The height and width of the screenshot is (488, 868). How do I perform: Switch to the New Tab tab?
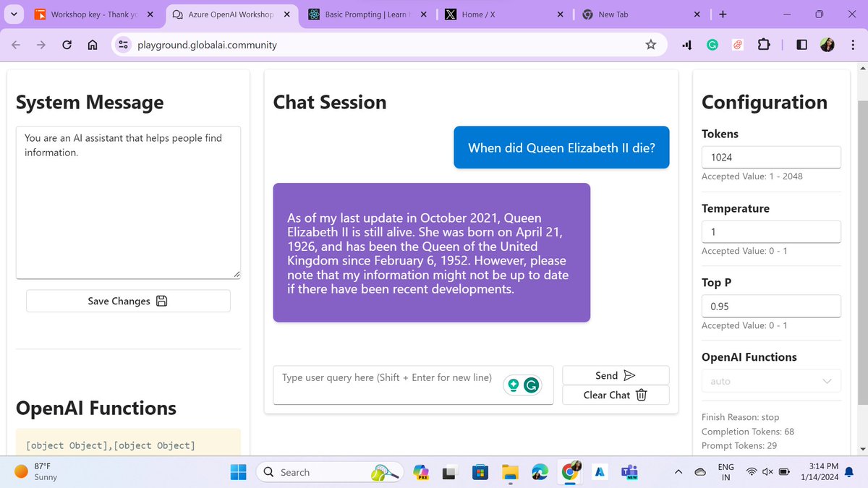pos(640,14)
